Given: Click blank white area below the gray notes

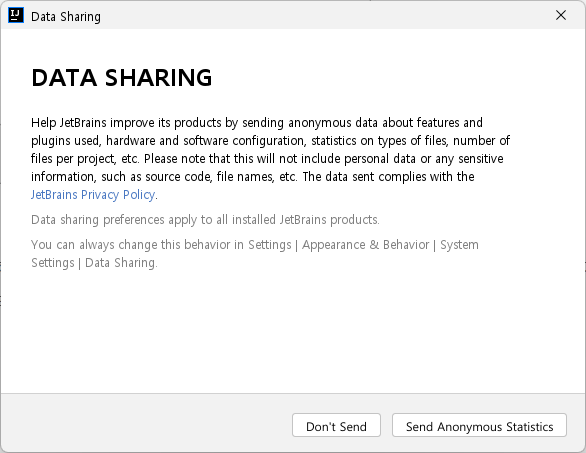Looking at the screenshot, I should [292, 329].
